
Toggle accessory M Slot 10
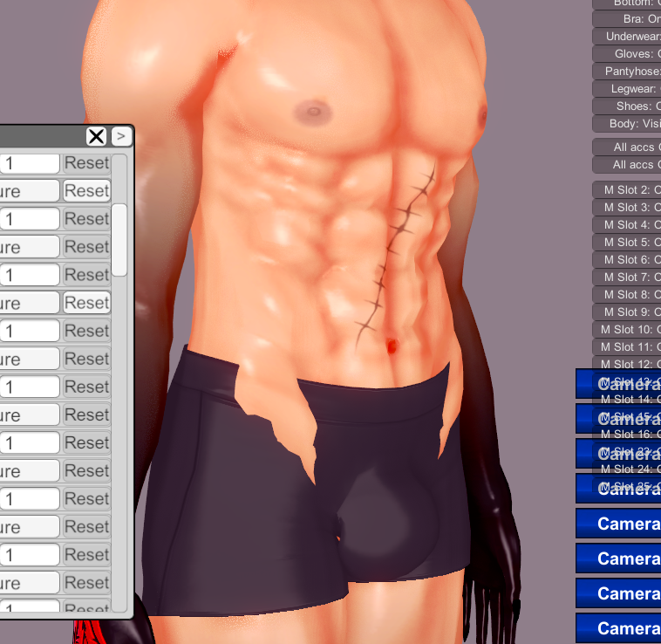pyautogui.click(x=627, y=329)
